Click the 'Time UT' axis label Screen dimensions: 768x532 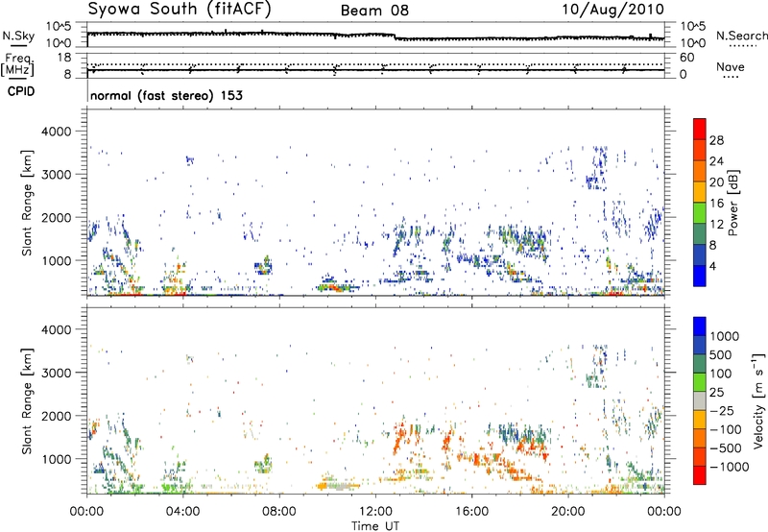375,526
